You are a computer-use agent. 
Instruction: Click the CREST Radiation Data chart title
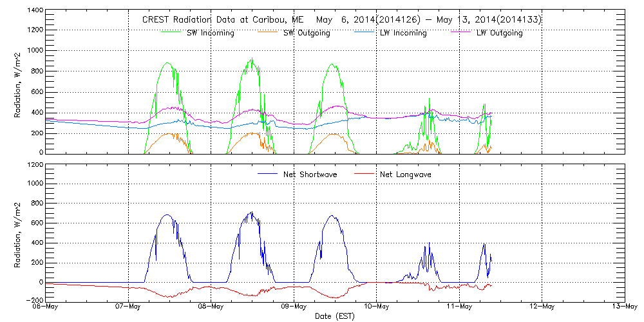(x=341, y=19)
